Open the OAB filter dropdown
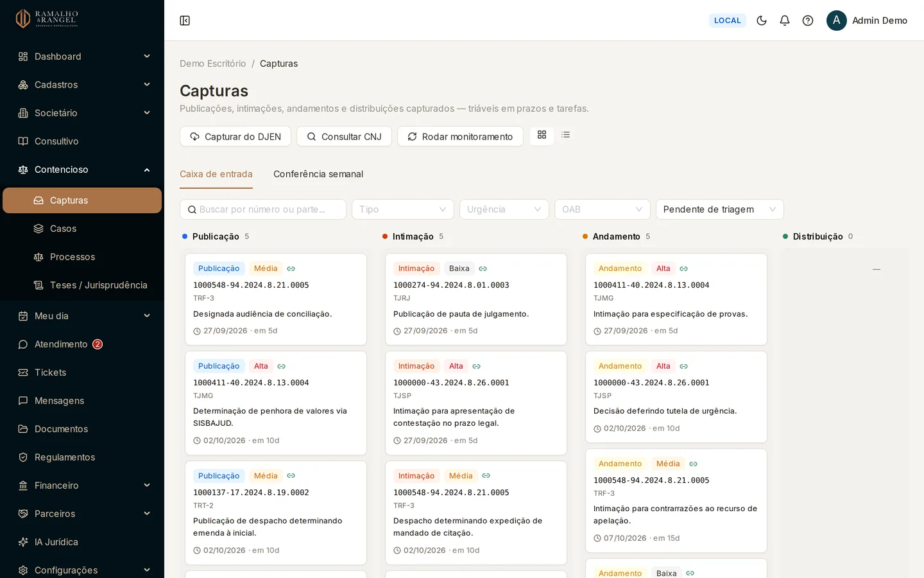The width and height of the screenshot is (924, 578). [603, 209]
